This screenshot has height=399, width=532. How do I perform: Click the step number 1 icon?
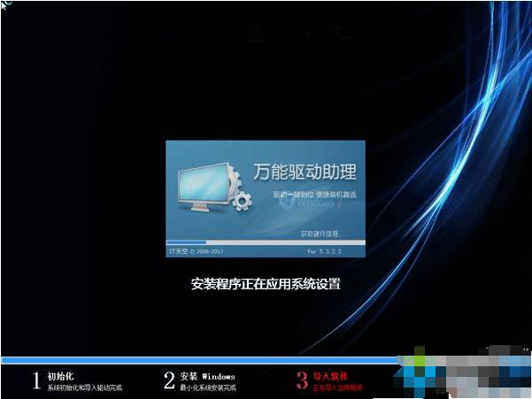(36, 380)
